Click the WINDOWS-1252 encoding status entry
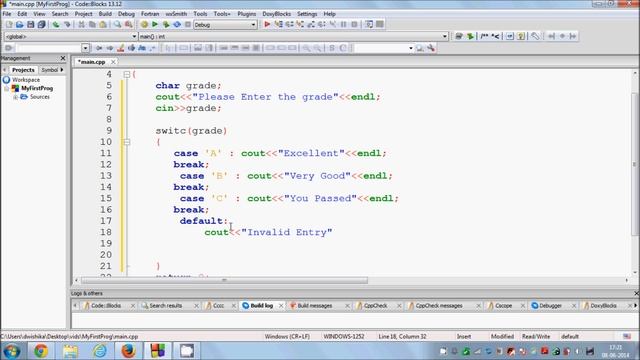This screenshot has height=360, width=640. point(344,337)
